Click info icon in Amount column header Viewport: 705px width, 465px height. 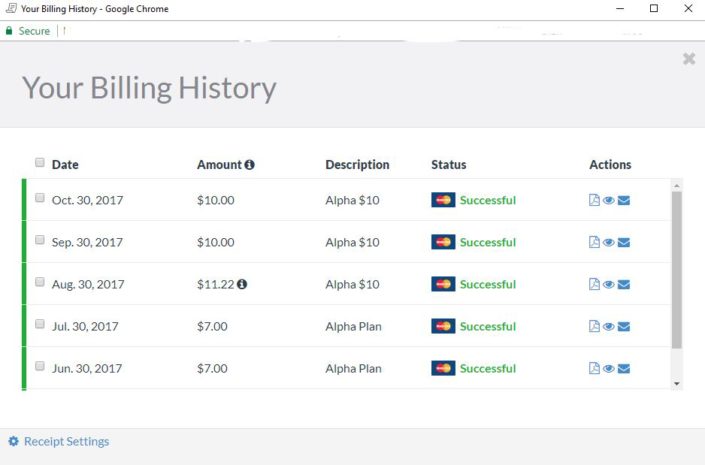click(249, 164)
